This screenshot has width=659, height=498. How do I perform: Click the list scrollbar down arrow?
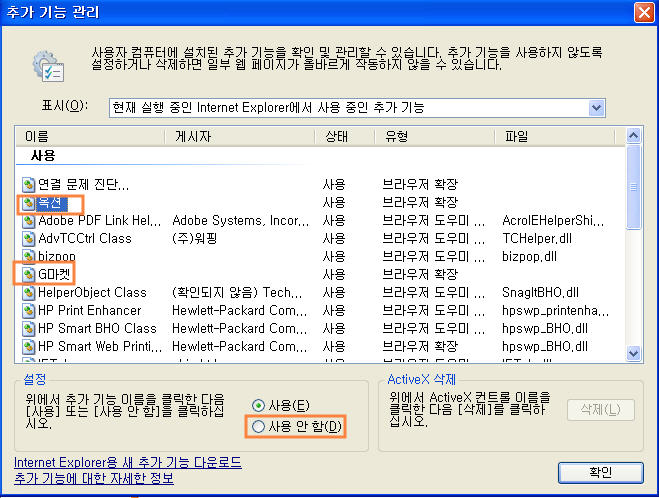(x=633, y=353)
